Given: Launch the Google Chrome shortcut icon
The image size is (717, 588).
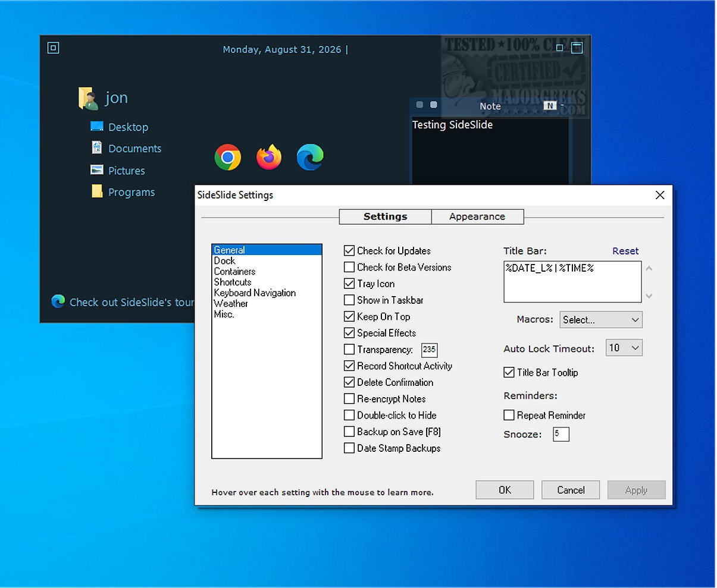Looking at the screenshot, I should point(228,158).
